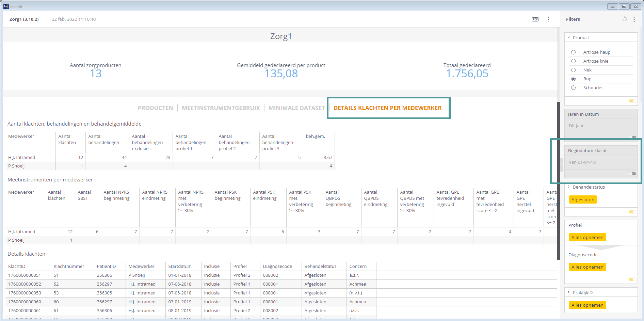Click the Aantal behandelingen profiel 3 header
The height and width of the screenshot is (321, 644).
tap(278, 143)
